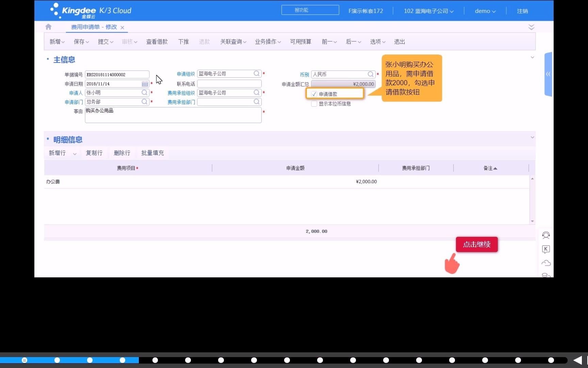Play back with the triangle control
This screenshot has height=368, width=588.
pyautogui.click(x=577, y=360)
